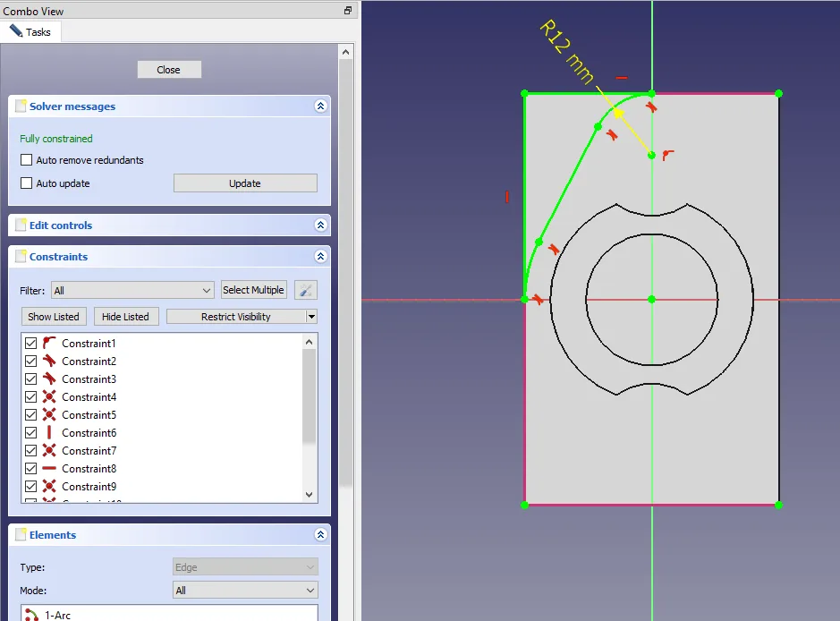Viewport: 840px width, 621px height.
Task: Open the elements Mode dropdown
Action: tap(245, 591)
